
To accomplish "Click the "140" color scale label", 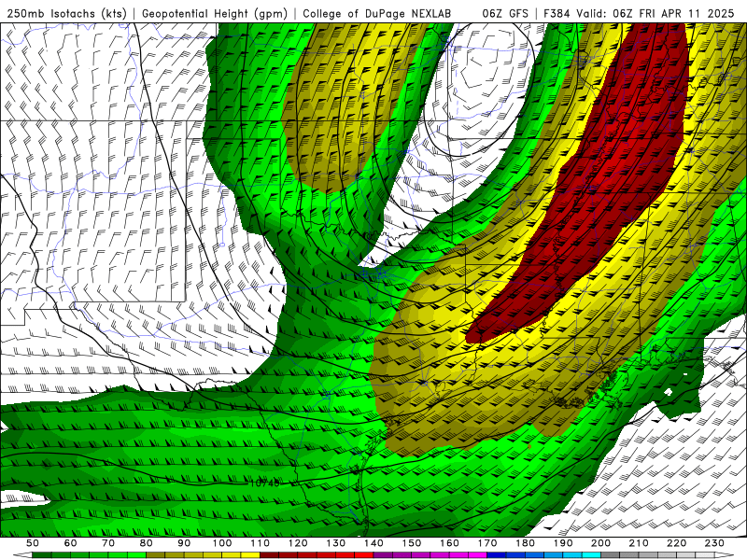I will [374, 543].
